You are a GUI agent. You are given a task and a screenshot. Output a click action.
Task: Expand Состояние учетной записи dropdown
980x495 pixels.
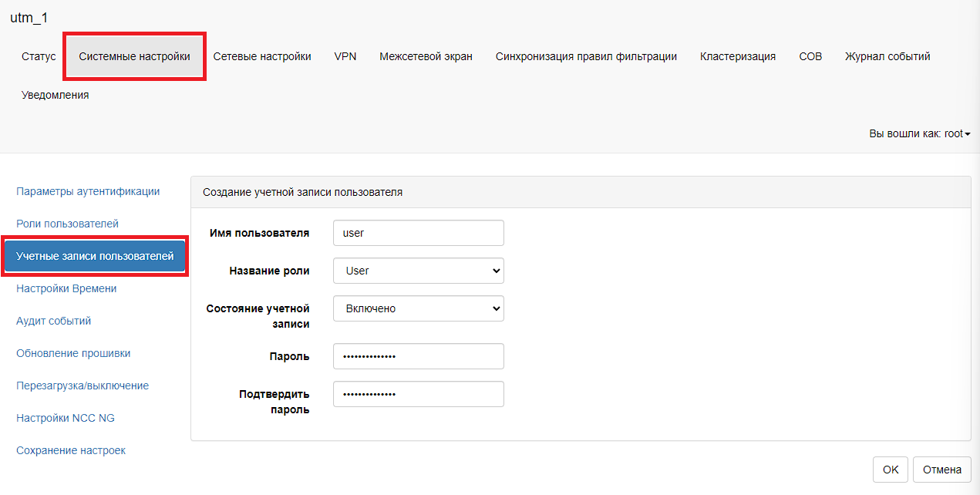point(418,308)
